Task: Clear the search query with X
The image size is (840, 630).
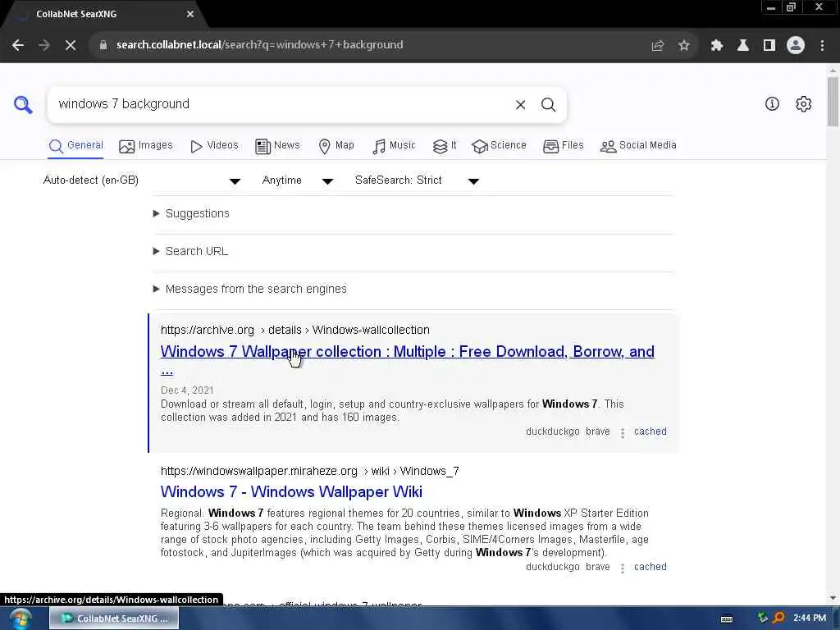Action: click(520, 104)
